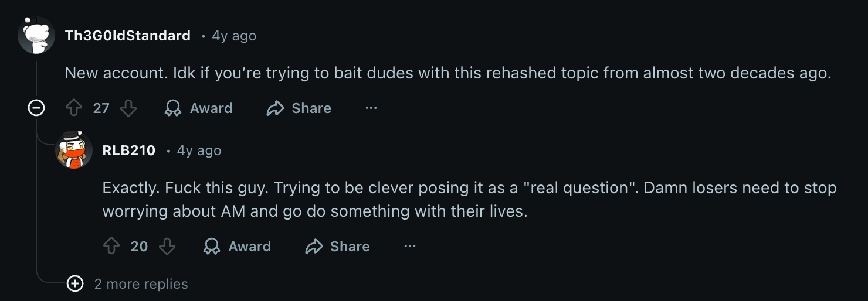Screen dimensions: 868x301
Task: Share Th3G0ldStandard's comment
Action: coord(299,108)
